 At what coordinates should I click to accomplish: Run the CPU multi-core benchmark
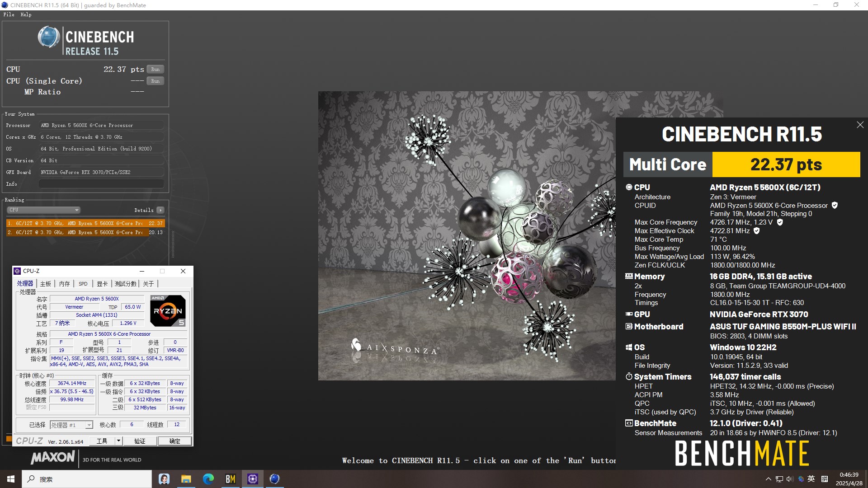(x=155, y=69)
